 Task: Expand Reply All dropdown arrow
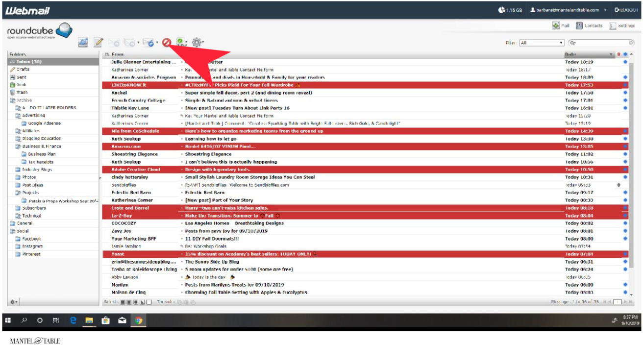[138, 43]
